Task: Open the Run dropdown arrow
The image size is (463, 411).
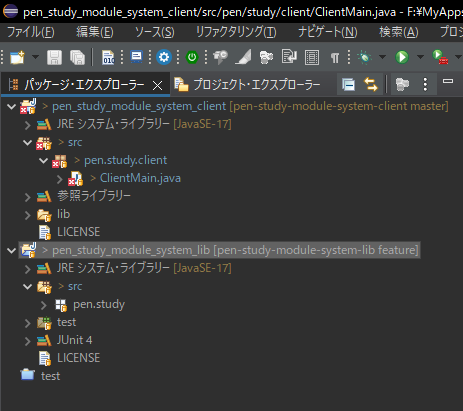Action: click(420, 57)
